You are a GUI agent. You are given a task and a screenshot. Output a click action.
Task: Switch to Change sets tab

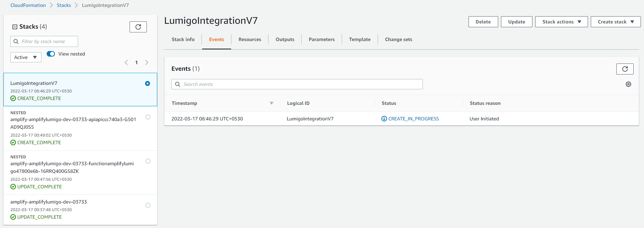pyautogui.click(x=399, y=39)
